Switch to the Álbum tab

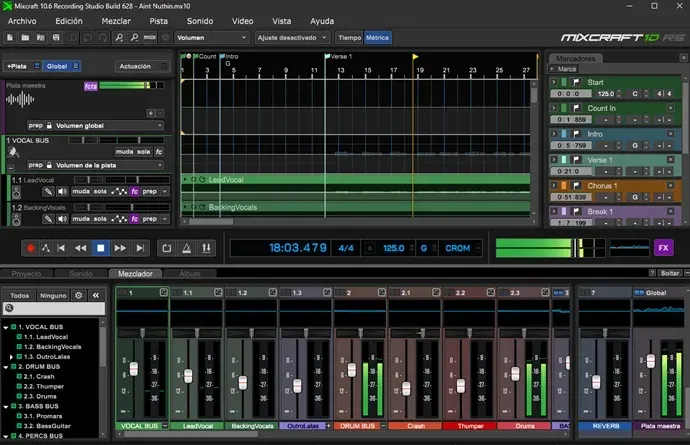190,274
